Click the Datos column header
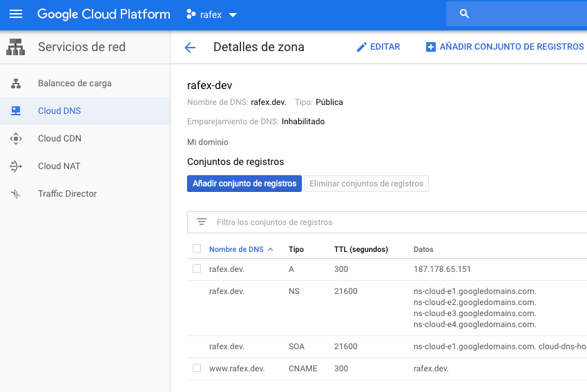This screenshot has height=392, width=587. coord(423,250)
